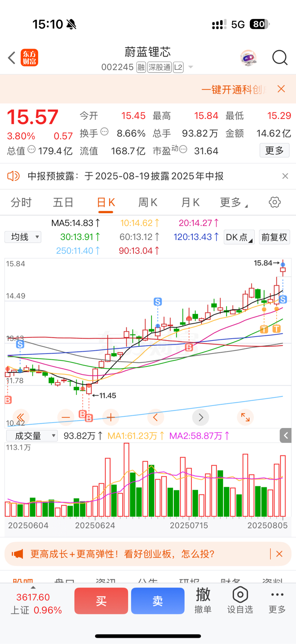
Task: Switch to the 月K tab
Action: tap(190, 202)
